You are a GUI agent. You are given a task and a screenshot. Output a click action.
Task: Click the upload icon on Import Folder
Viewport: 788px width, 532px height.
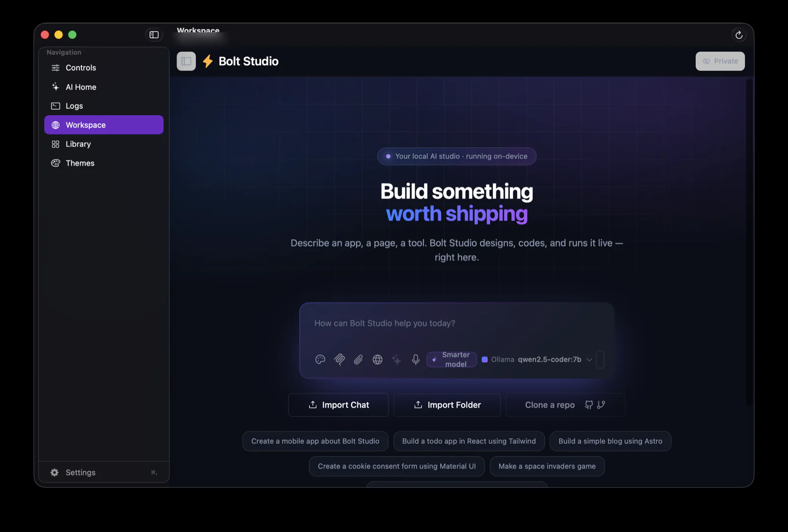coord(418,405)
